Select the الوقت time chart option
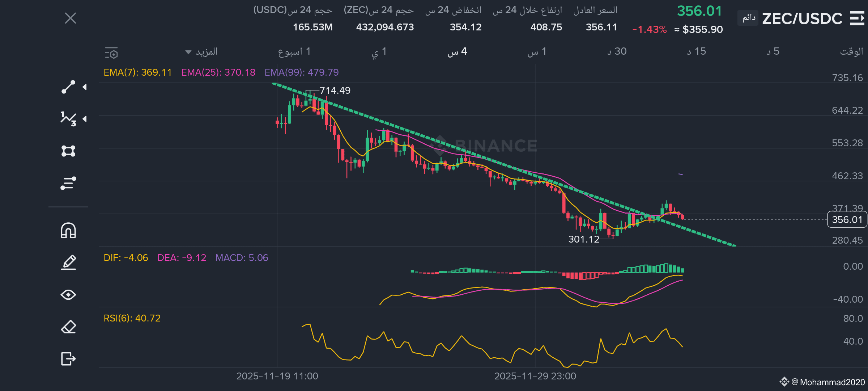868x391 pixels. coord(851,52)
